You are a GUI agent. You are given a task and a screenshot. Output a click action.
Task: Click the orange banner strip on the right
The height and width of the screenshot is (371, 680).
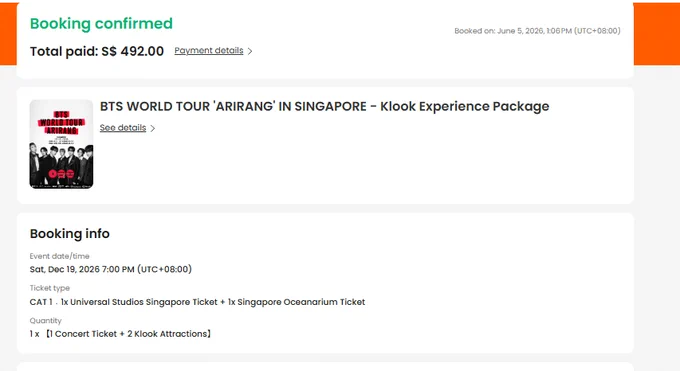(657, 34)
